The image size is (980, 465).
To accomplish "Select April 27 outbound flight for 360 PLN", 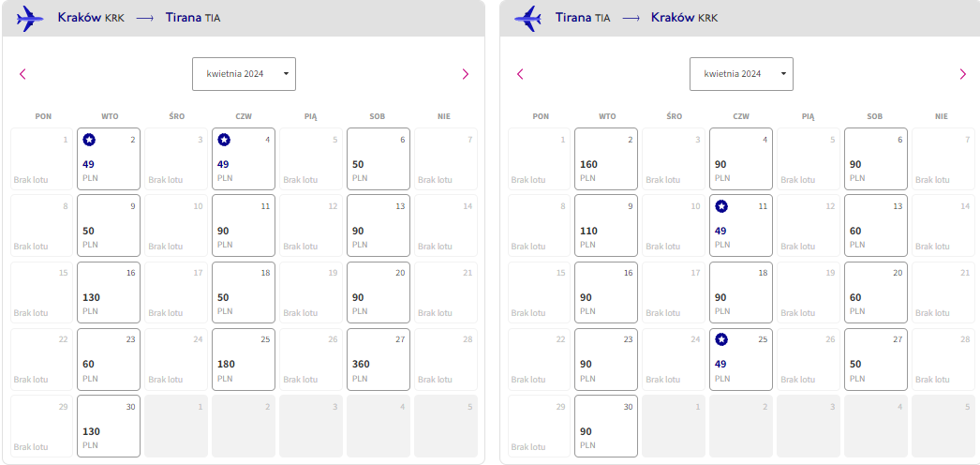I will tap(379, 360).
